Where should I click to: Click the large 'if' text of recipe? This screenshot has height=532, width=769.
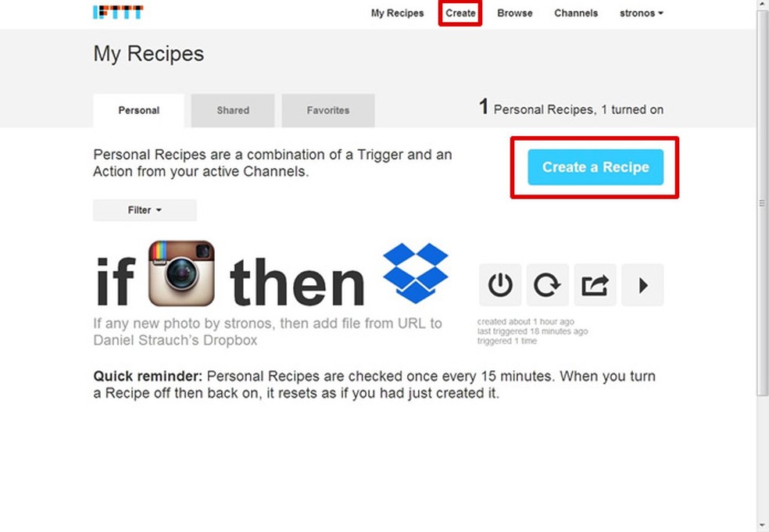tap(115, 281)
